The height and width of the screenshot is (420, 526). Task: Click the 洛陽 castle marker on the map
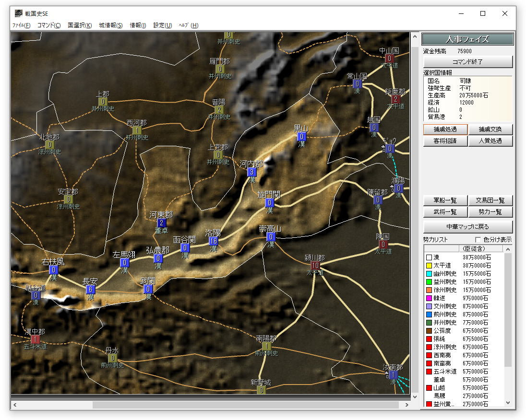click(214, 241)
